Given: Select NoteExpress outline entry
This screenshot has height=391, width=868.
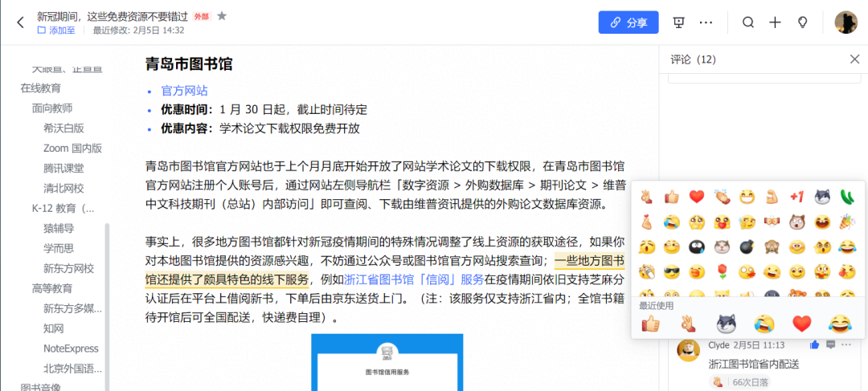Looking at the screenshot, I should (x=71, y=348).
